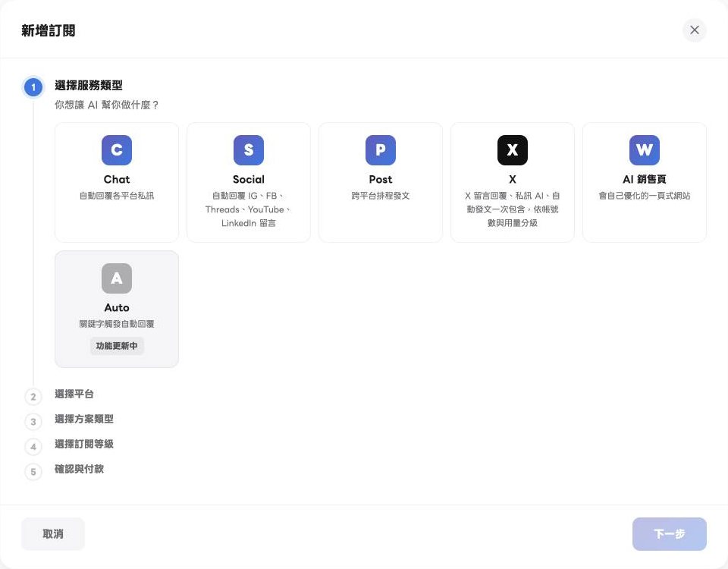Screen dimensions: 728x569
Task: Click the text 跨平台排程發文
Action: point(380,196)
